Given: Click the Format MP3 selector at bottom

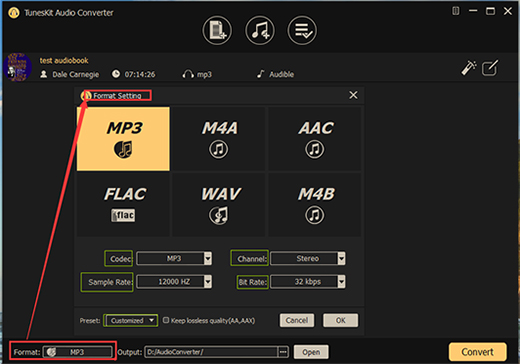Looking at the screenshot, I should coord(77,352).
